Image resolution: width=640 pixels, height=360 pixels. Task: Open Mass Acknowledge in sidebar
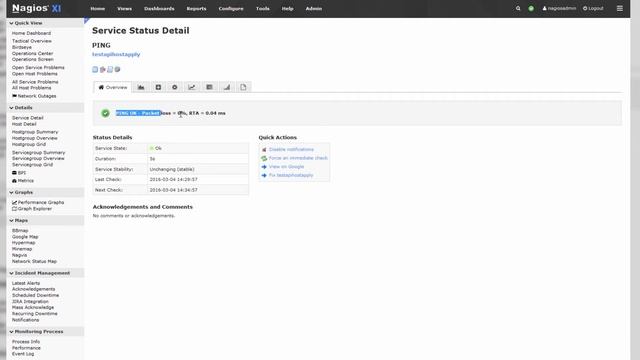[33, 307]
